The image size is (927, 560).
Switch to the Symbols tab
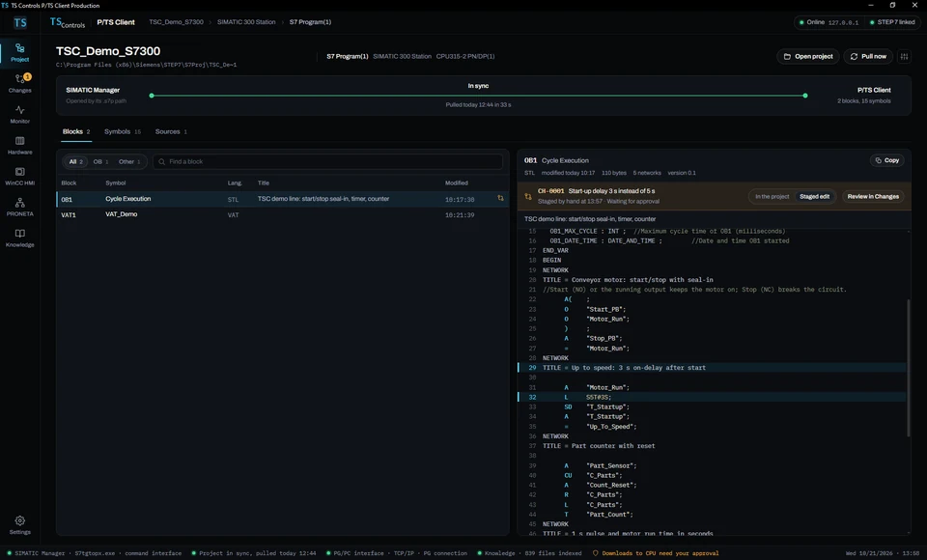pyautogui.click(x=123, y=132)
